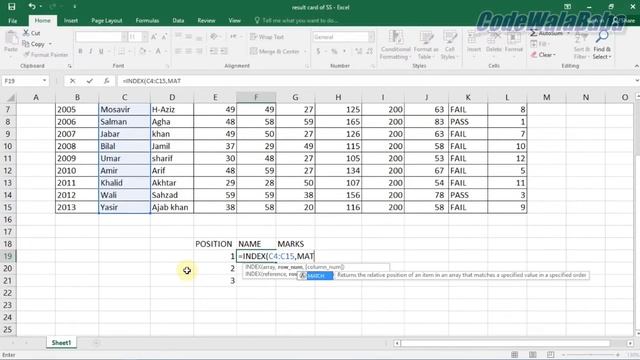
Task: Open the number format dropdown
Action: click(x=371, y=37)
